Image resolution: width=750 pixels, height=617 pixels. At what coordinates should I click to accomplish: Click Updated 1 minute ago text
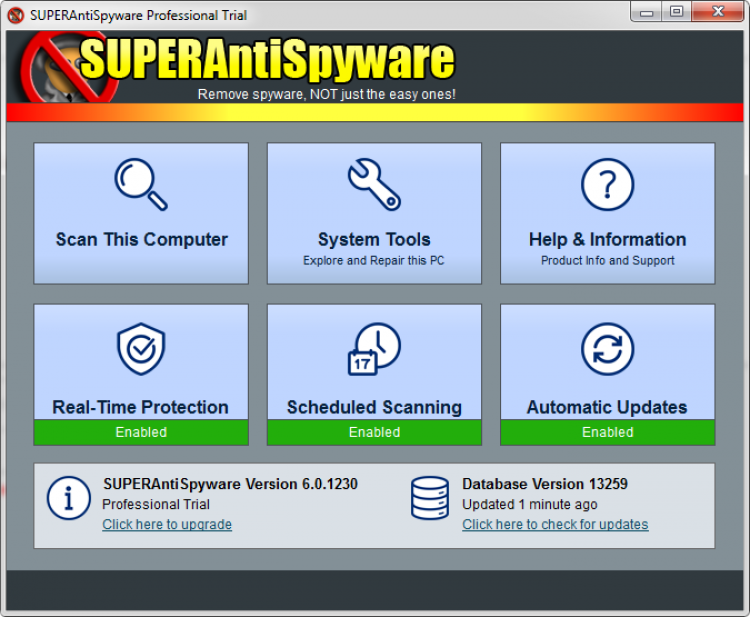[x=529, y=505]
